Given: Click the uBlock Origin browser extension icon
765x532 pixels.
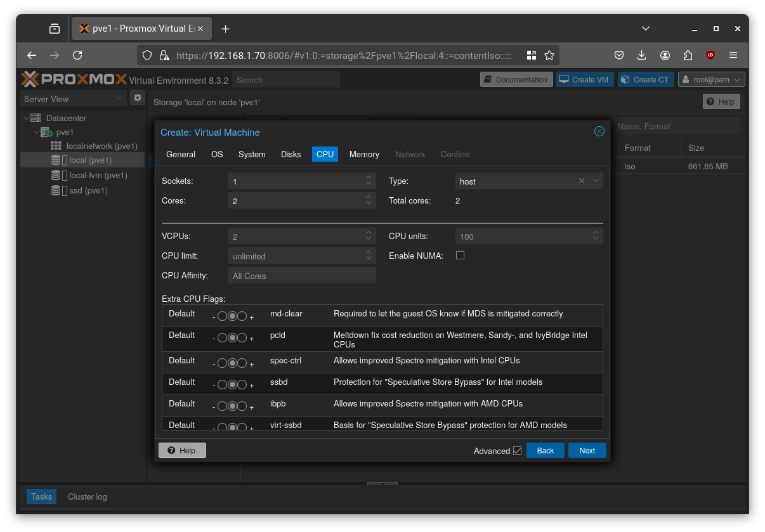Looking at the screenshot, I should [710, 55].
